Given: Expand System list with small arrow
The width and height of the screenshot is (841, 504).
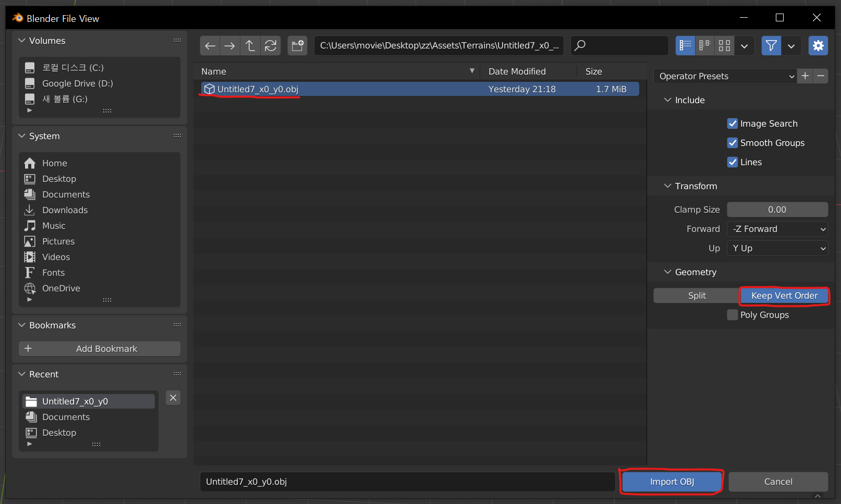Looking at the screenshot, I should tap(29, 300).
